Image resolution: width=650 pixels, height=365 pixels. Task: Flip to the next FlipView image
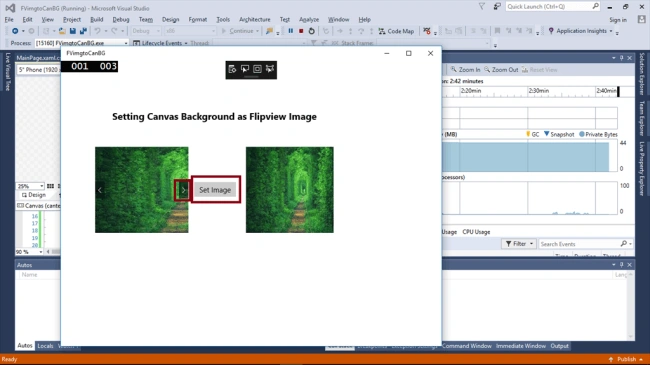pyautogui.click(x=183, y=190)
